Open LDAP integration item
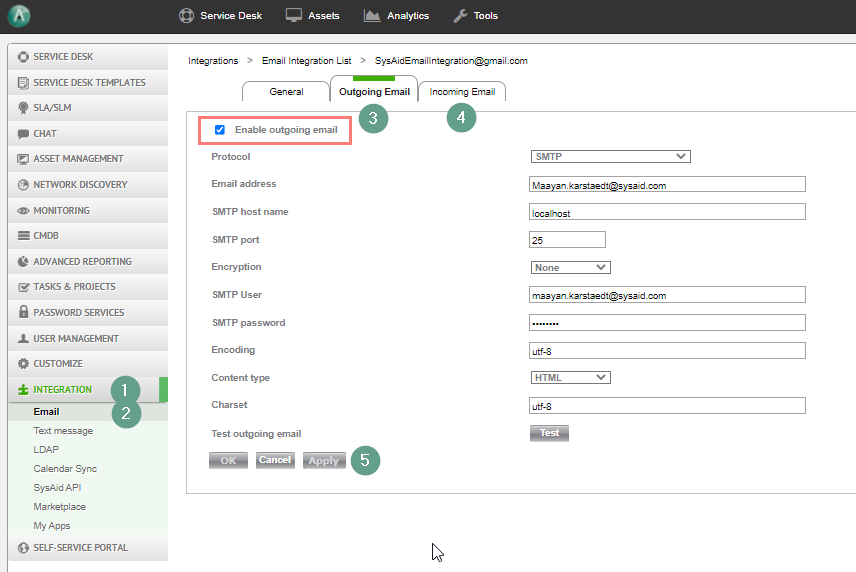Image resolution: width=856 pixels, height=572 pixels. [46, 450]
